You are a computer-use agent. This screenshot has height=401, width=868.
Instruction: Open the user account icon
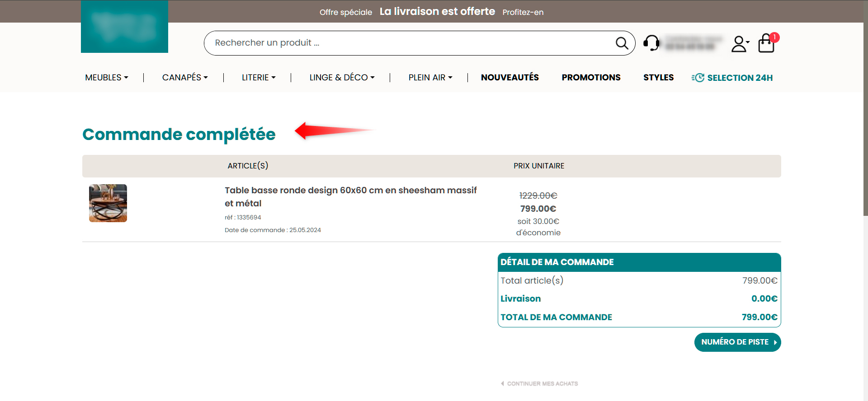tap(739, 44)
